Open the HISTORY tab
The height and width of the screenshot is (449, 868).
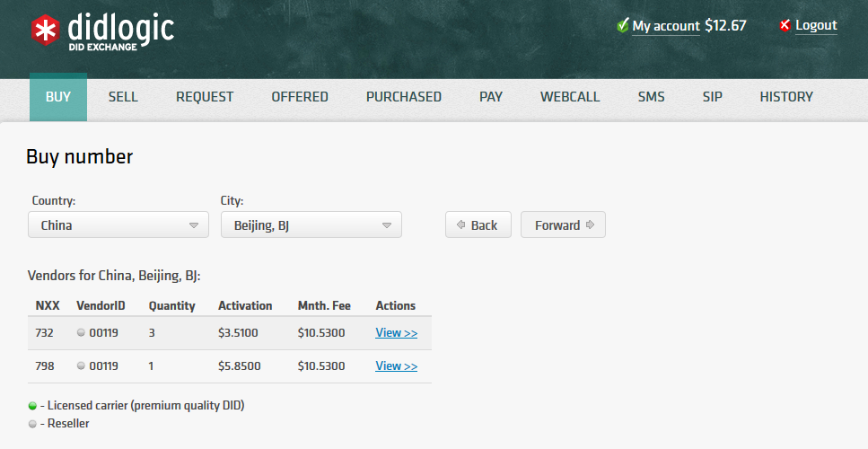pos(785,97)
